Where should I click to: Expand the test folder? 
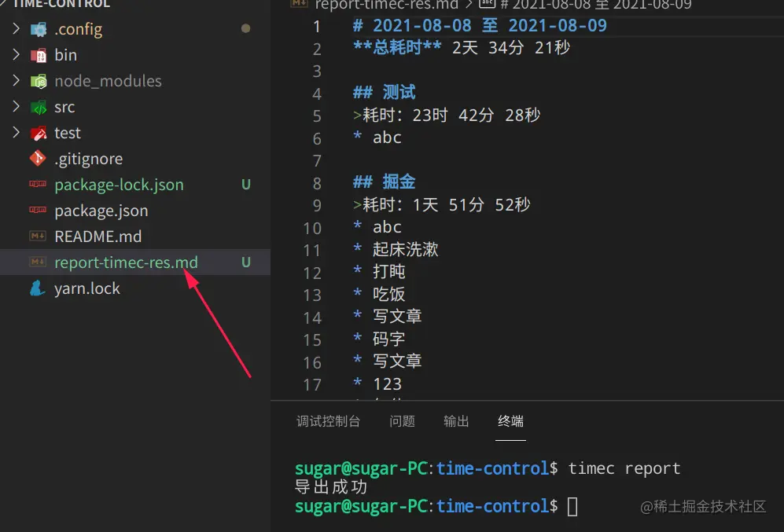(17, 133)
